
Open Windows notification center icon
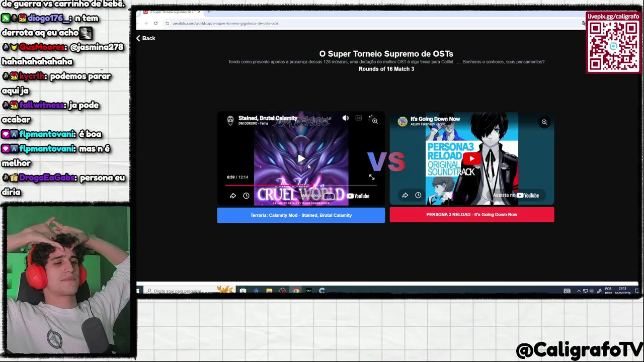(636, 291)
